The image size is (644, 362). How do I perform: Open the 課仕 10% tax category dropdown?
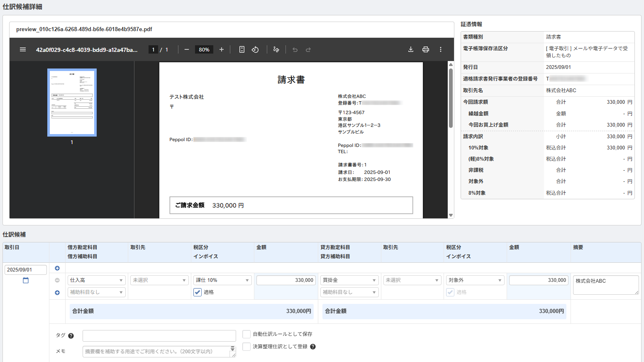click(x=222, y=280)
